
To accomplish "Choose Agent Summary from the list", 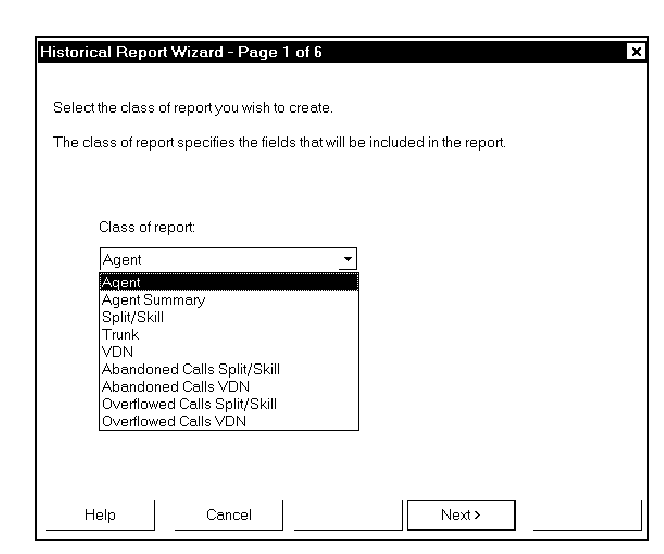I will pos(229,300).
